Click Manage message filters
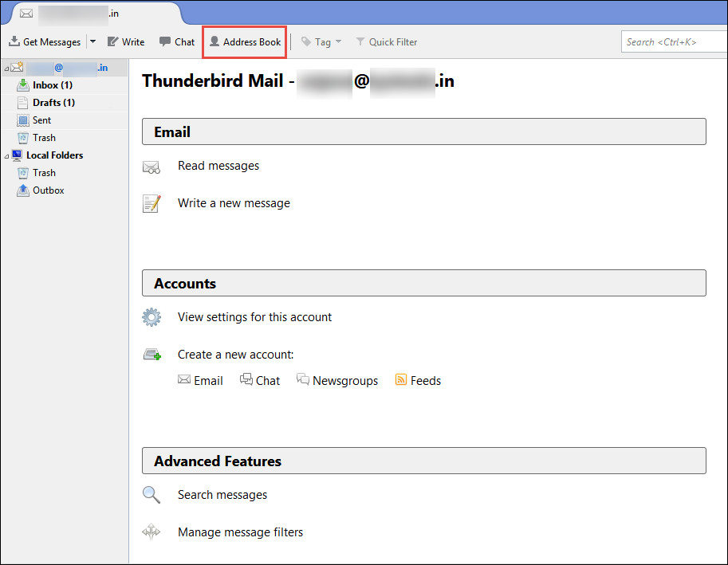Viewport: 728px width, 565px height. tap(240, 532)
